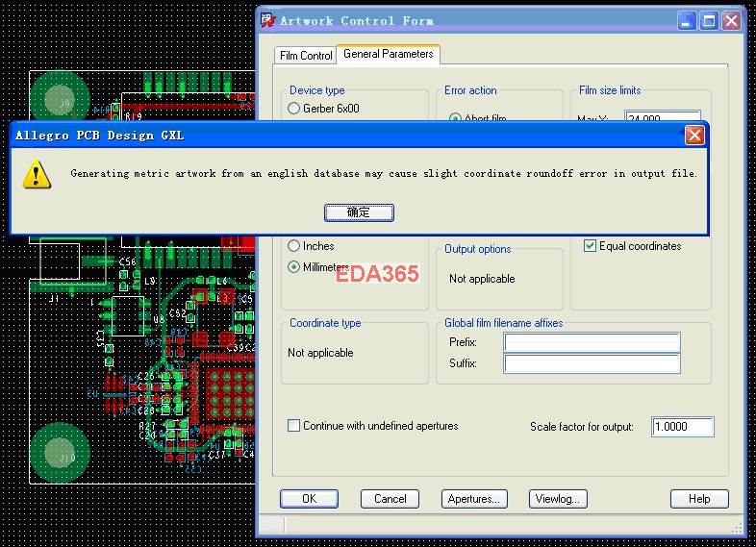Toggle the Equal coordinates checkbox
Image resolution: width=756 pixels, height=547 pixels.
coord(590,246)
